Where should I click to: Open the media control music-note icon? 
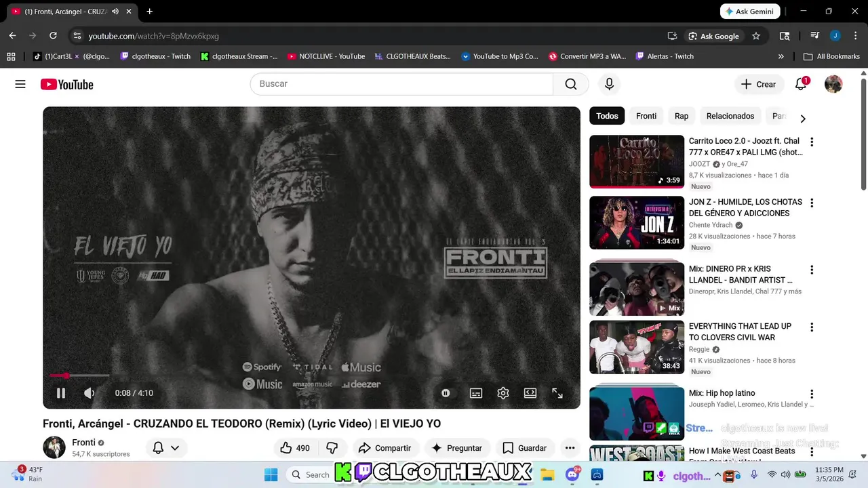tap(815, 36)
